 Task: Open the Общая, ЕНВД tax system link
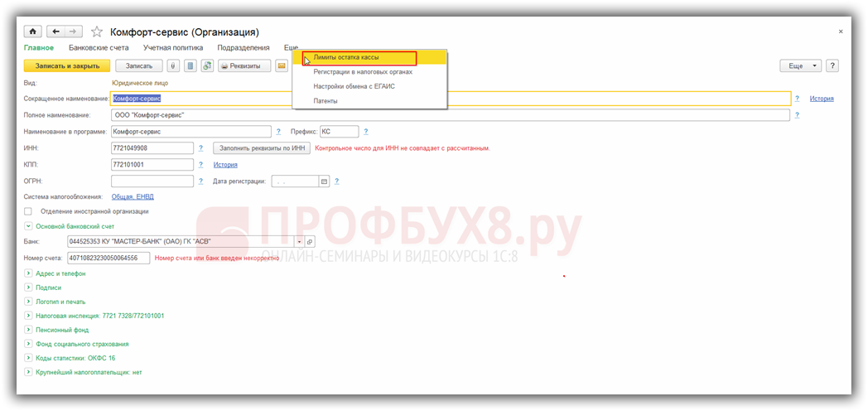point(133,196)
